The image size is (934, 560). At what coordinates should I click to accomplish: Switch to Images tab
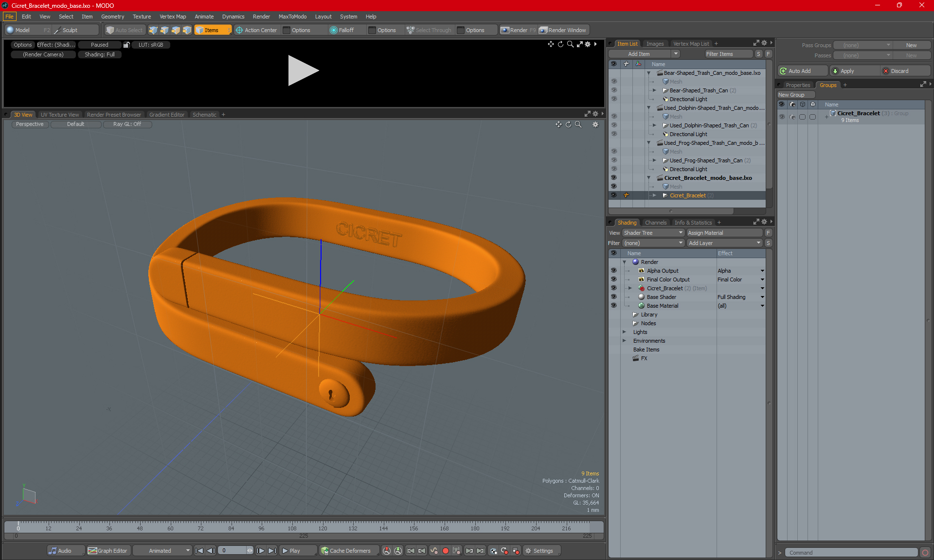pyautogui.click(x=655, y=44)
